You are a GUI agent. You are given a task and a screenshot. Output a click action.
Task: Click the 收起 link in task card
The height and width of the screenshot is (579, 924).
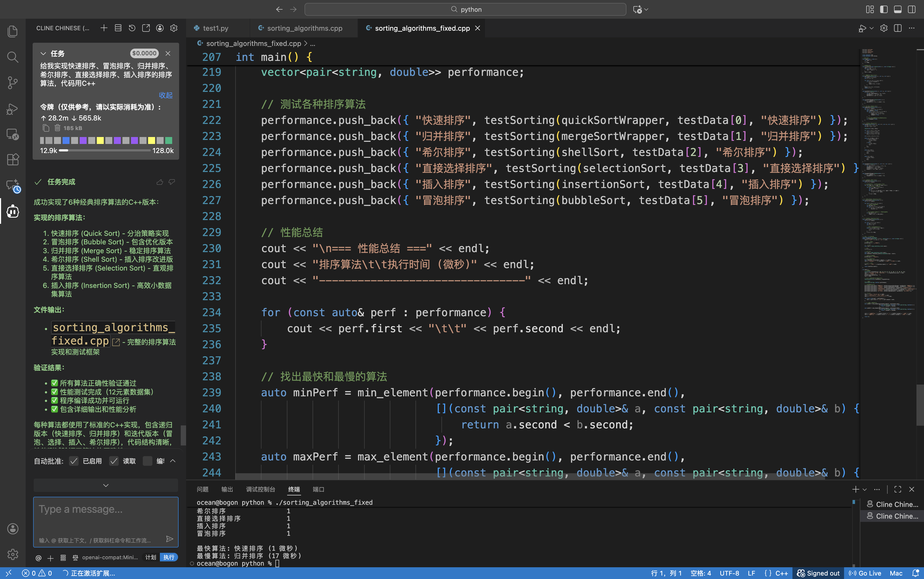click(x=165, y=95)
